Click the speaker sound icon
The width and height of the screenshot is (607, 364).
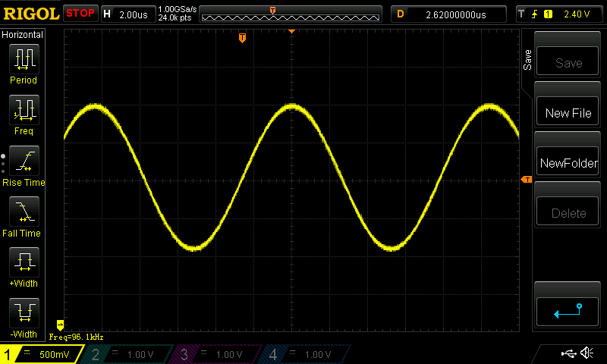tap(587, 353)
